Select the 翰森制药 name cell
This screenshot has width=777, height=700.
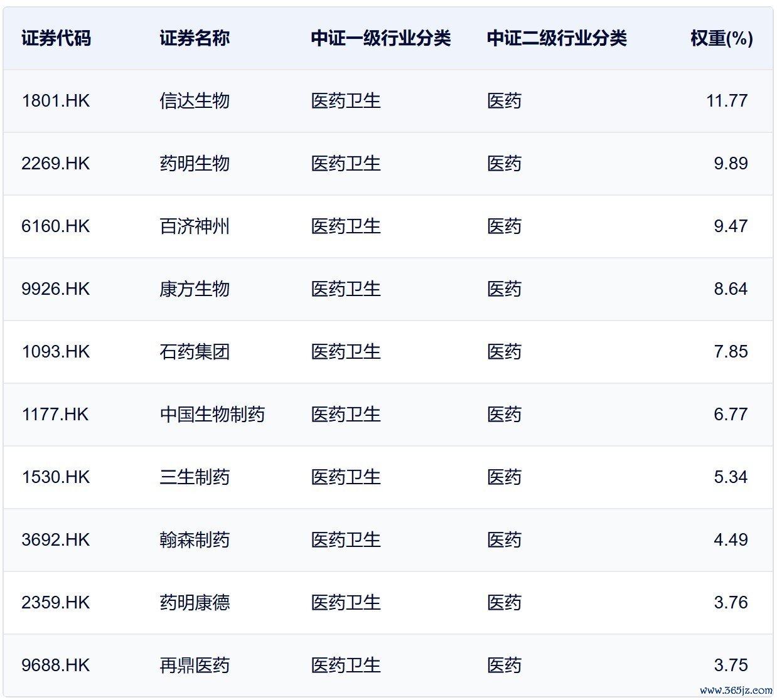click(x=195, y=540)
